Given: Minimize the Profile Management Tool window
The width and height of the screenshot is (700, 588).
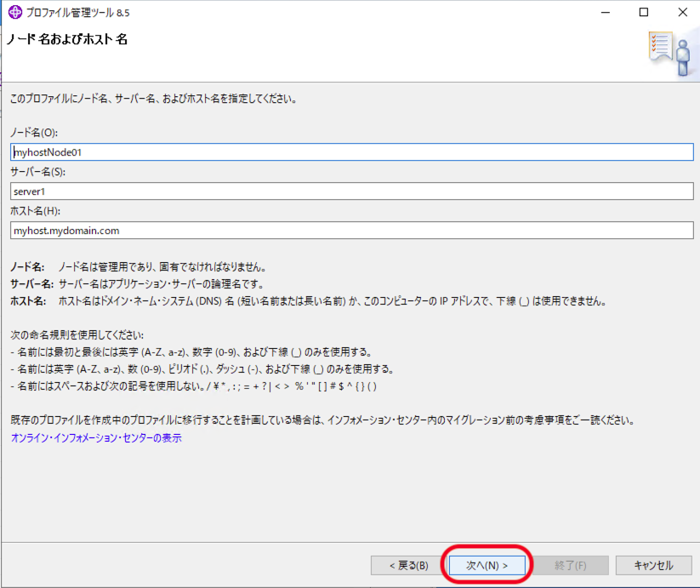Looking at the screenshot, I should (606, 13).
